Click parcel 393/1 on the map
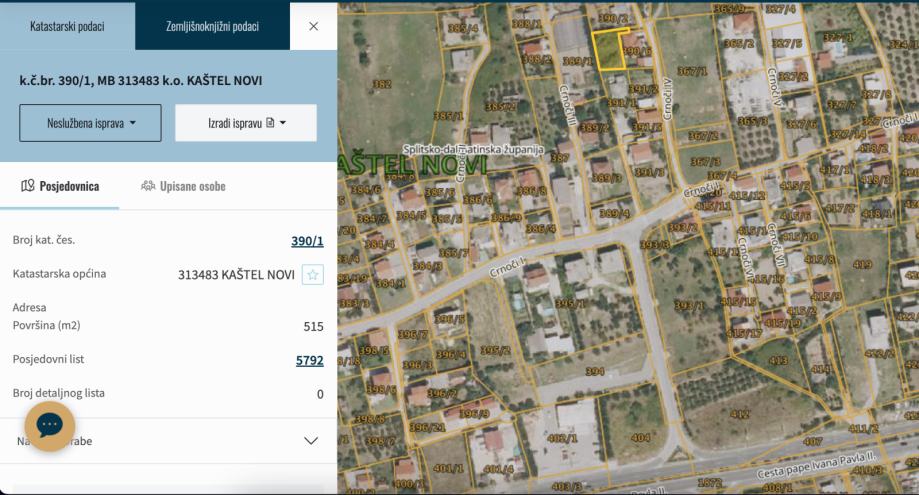The height and width of the screenshot is (495, 919). tap(689, 305)
